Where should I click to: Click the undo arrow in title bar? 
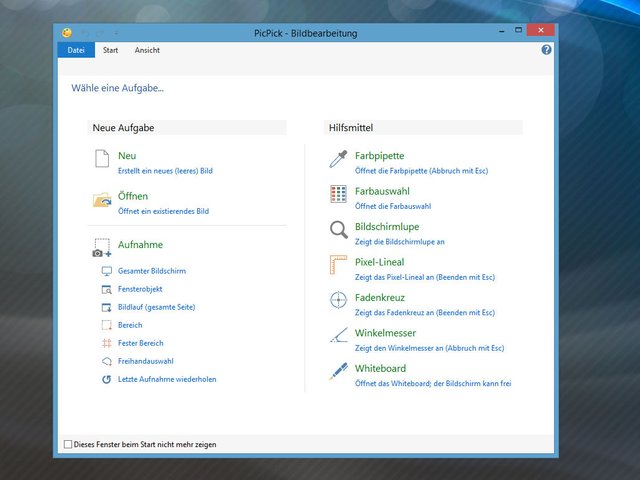86,33
